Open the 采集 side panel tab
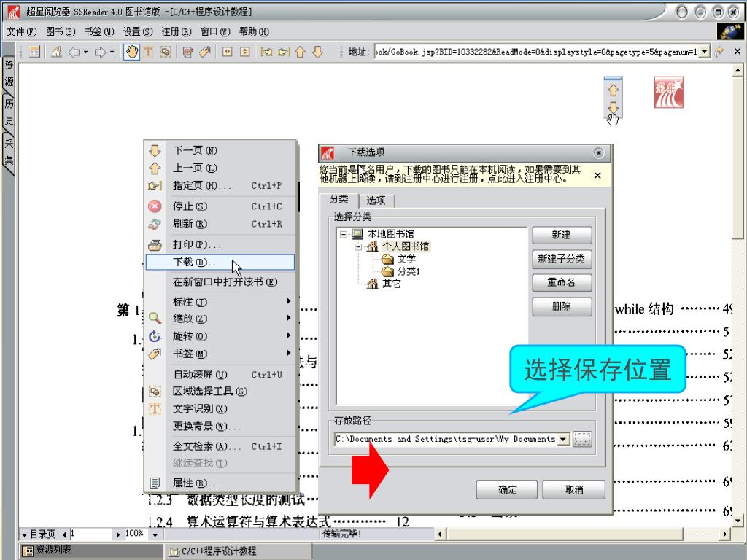 pos(9,152)
